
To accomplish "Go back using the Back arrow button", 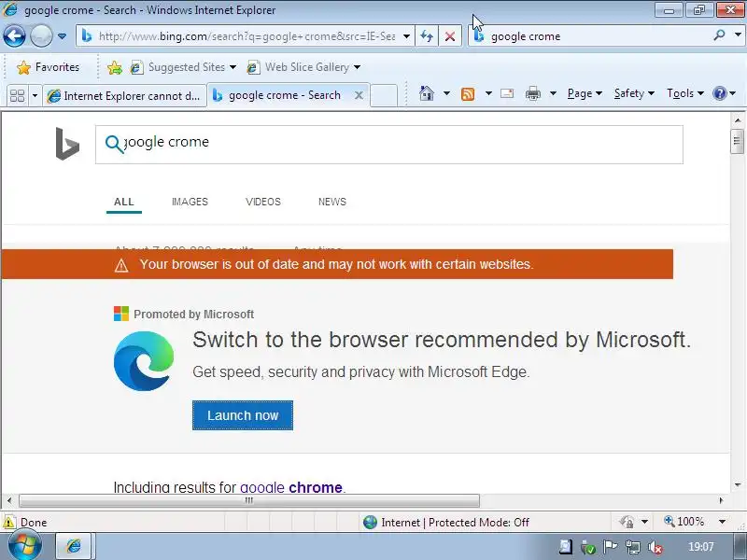I will tap(14, 35).
